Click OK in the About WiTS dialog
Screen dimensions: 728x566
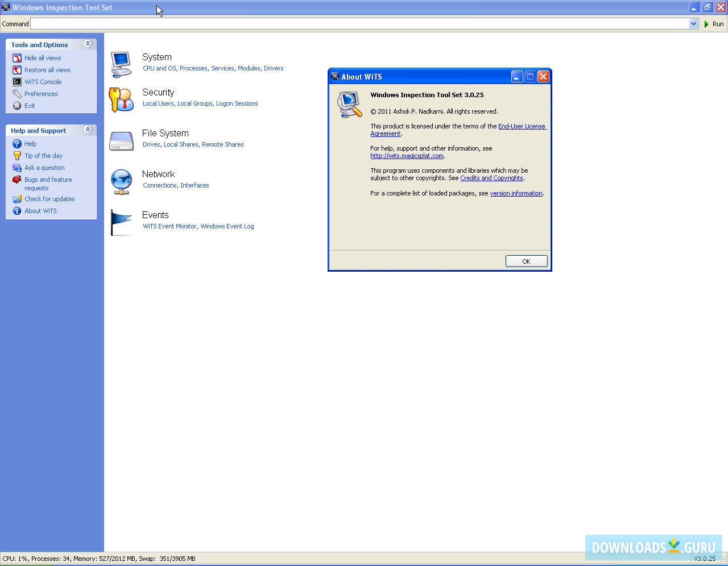[526, 261]
